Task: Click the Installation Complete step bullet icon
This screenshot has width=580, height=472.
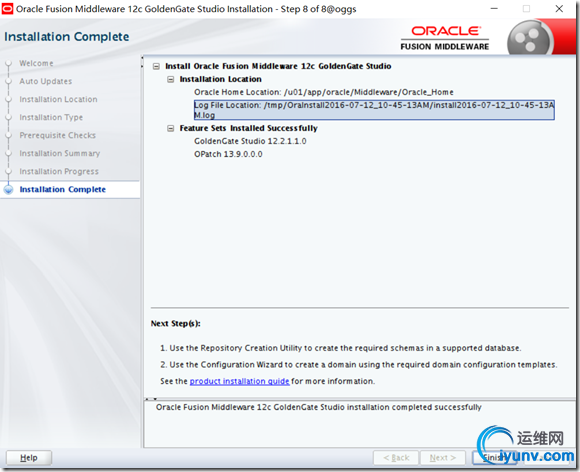Action: pos(8,189)
